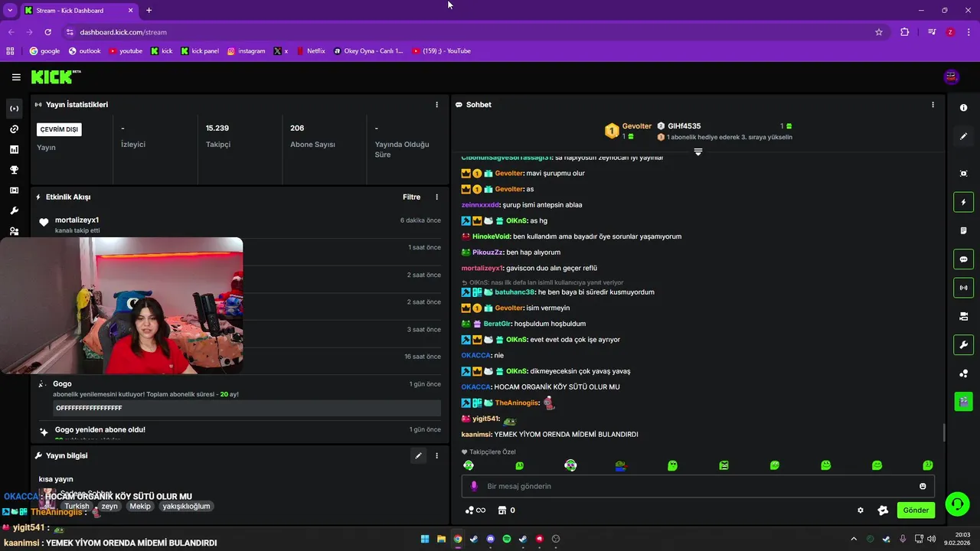Click username batuhanc38 in chat
This screenshot has height=551, width=980.
[x=514, y=292]
